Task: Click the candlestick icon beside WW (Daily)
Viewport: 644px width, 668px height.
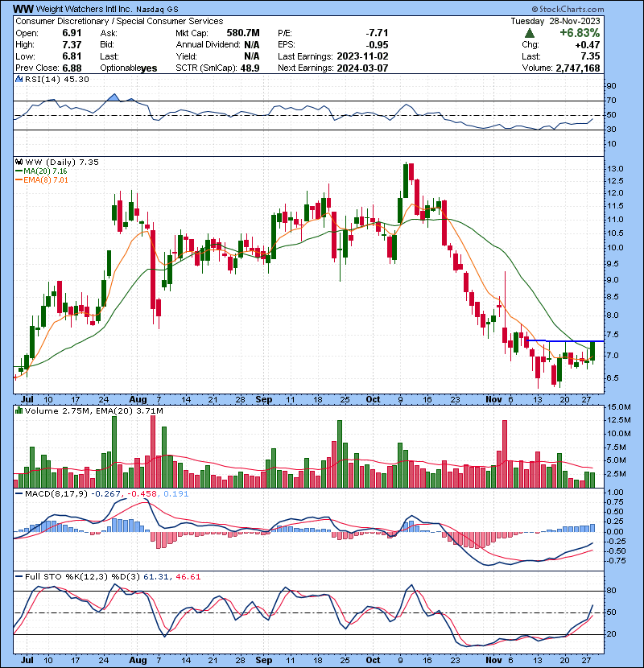Action: coord(19,162)
